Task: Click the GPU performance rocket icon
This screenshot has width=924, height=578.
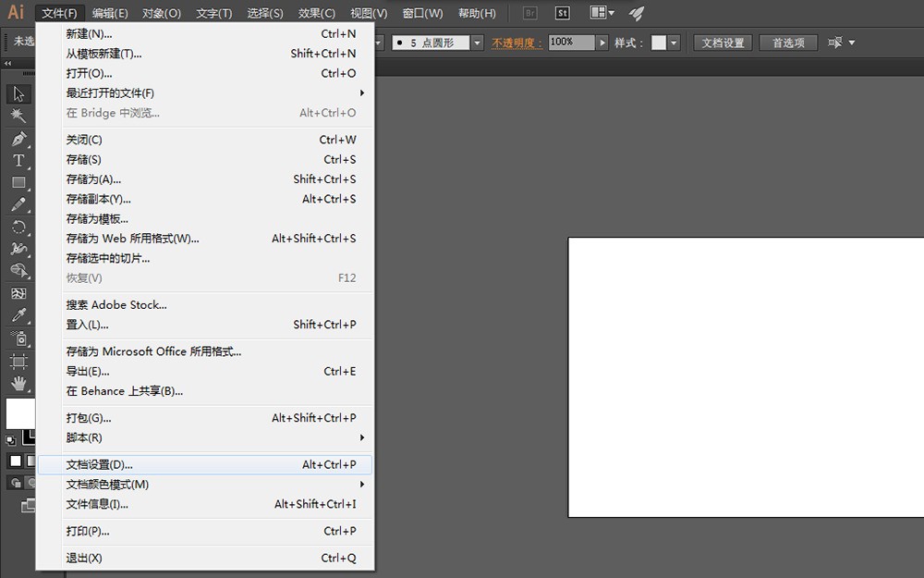Action: point(637,14)
